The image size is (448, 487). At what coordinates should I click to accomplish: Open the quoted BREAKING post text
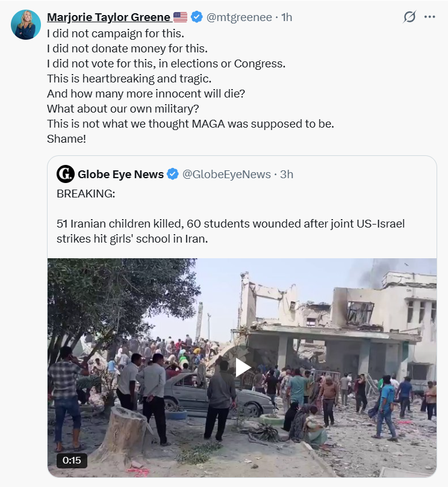231,216
